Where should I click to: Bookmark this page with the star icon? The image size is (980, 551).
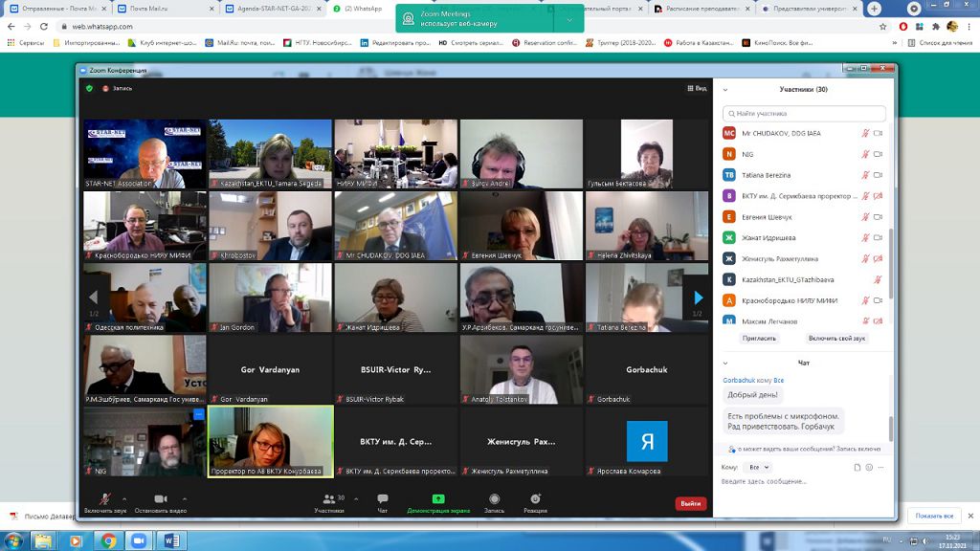(882, 26)
